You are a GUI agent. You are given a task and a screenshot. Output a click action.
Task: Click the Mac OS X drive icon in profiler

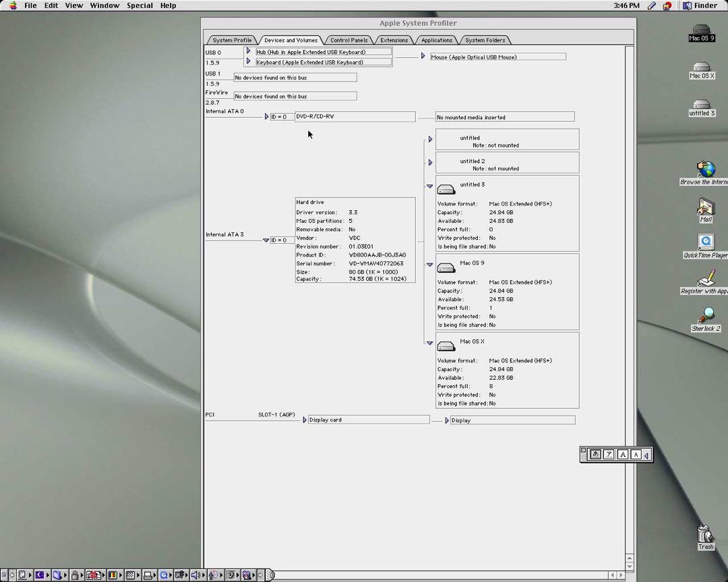coord(446,346)
